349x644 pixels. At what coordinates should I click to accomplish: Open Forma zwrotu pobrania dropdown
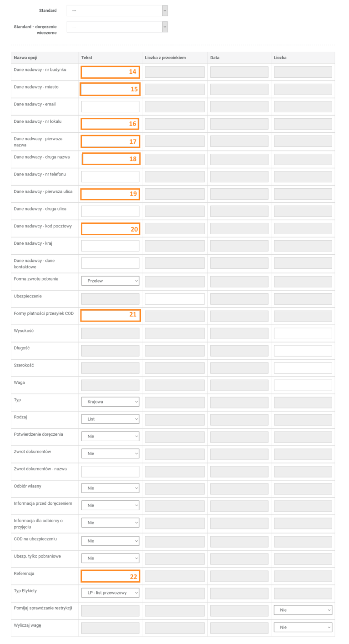(110, 281)
